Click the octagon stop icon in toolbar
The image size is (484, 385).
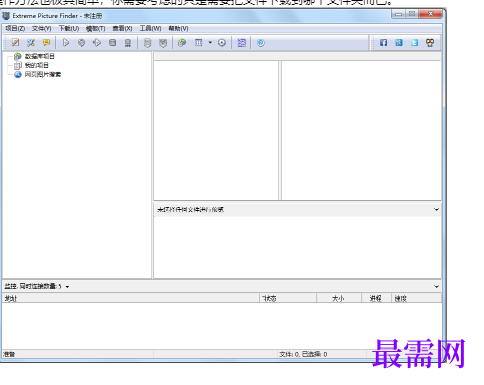tap(81, 43)
